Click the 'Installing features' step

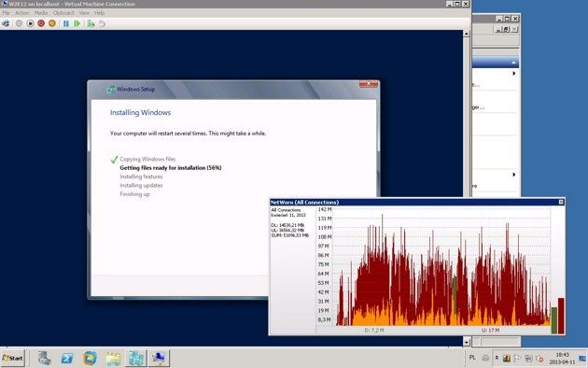141,177
